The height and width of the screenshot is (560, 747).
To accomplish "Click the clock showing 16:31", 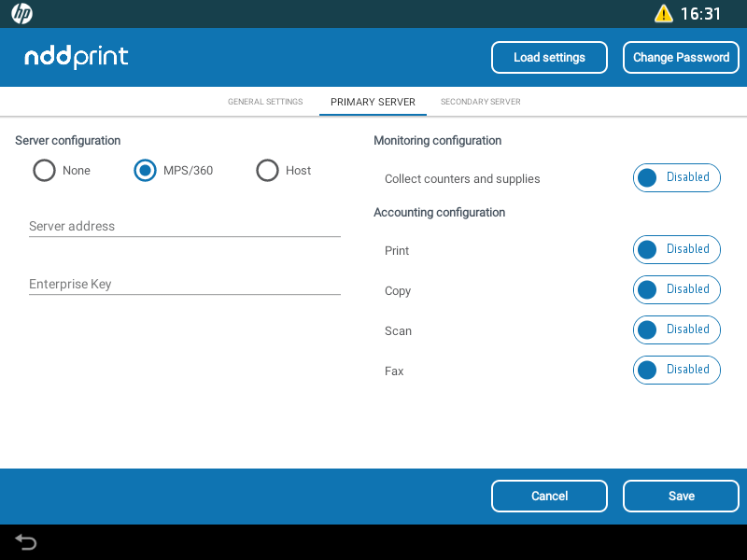I will click(700, 14).
